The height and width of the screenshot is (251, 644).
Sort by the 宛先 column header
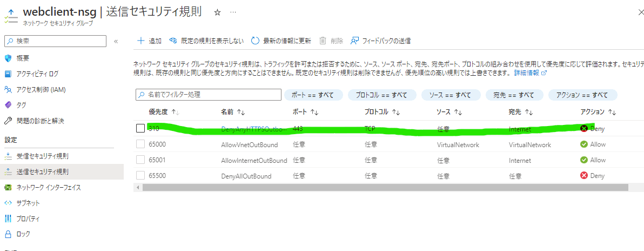point(520,112)
